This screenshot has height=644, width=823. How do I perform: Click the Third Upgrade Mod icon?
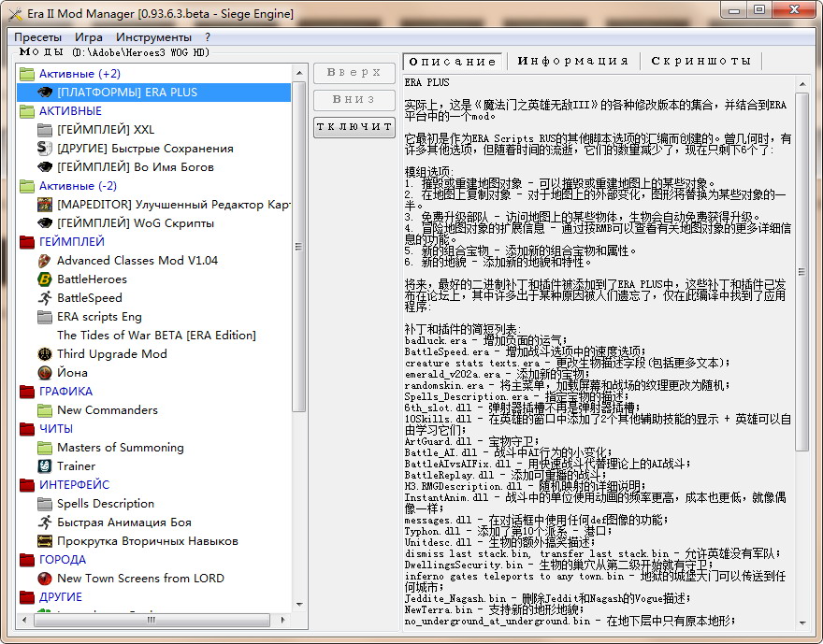[x=45, y=354]
